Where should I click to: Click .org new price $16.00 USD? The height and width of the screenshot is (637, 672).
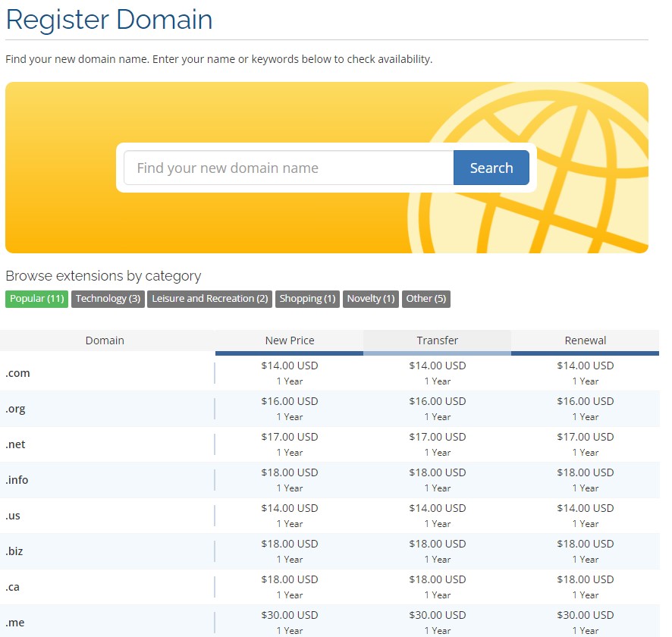click(x=290, y=401)
